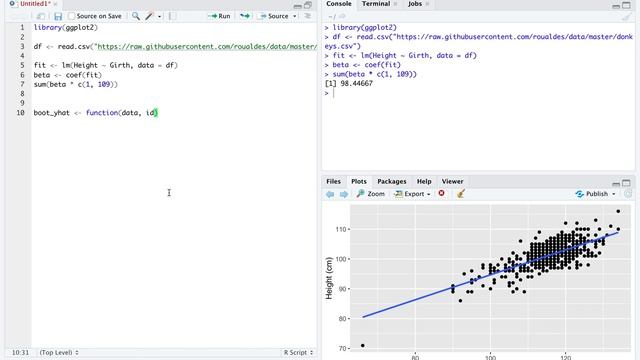Remove the current plot with red X icon
Screen dimensions: 640x360
[442, 193]
